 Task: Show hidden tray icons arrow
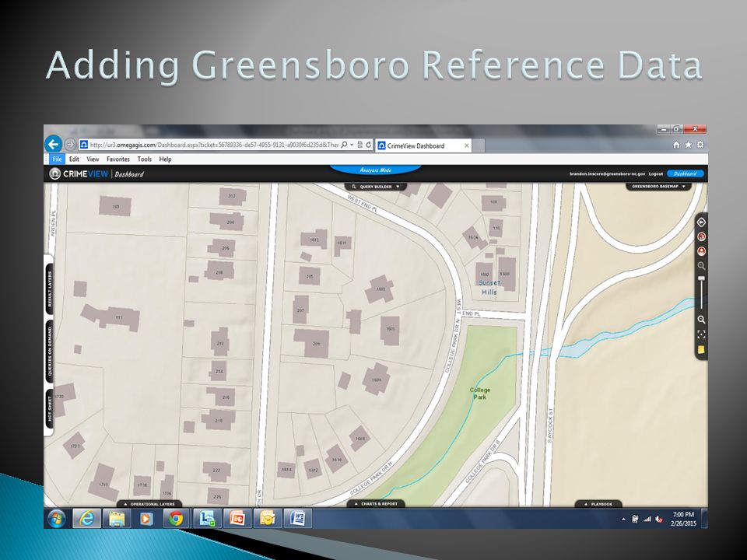pyautogui.click(x=623, y=520)
